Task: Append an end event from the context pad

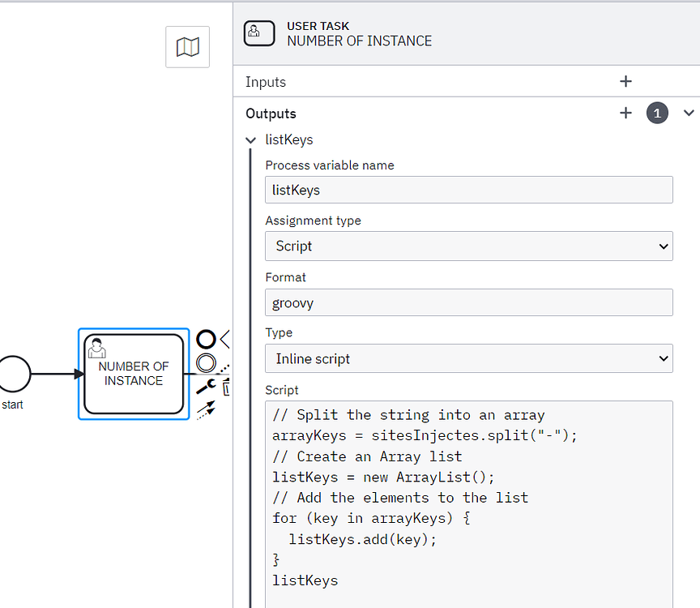Action: pyautogui.click(x=205, y=339)
